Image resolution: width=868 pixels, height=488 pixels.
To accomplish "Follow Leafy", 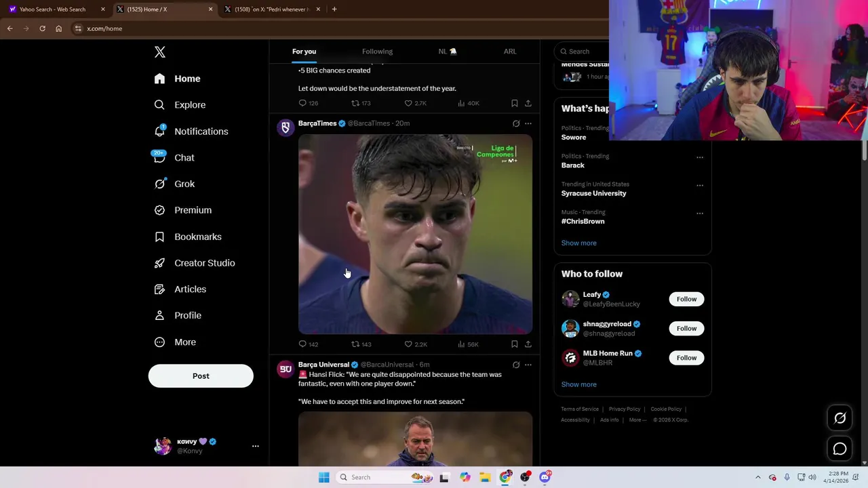I will (x=686, y=299).
